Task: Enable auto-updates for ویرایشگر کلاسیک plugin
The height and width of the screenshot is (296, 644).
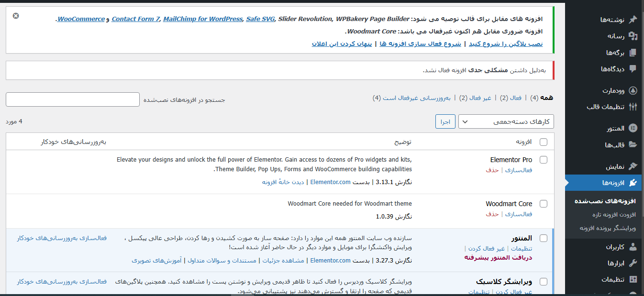Action: pyautogui.click(x=62, y=281)
